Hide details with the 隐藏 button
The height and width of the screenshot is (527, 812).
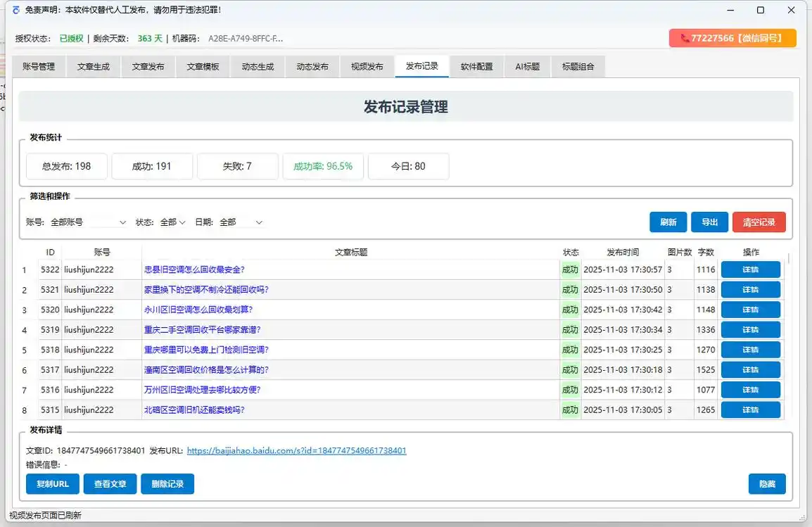click(x=767, y=483)
